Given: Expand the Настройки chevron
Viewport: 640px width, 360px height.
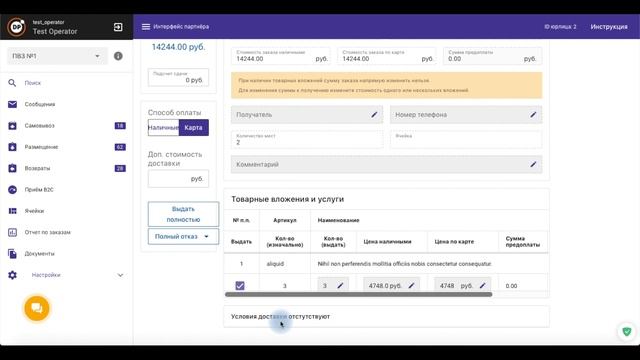Looking at the screenshot, I should pos(120,275).
